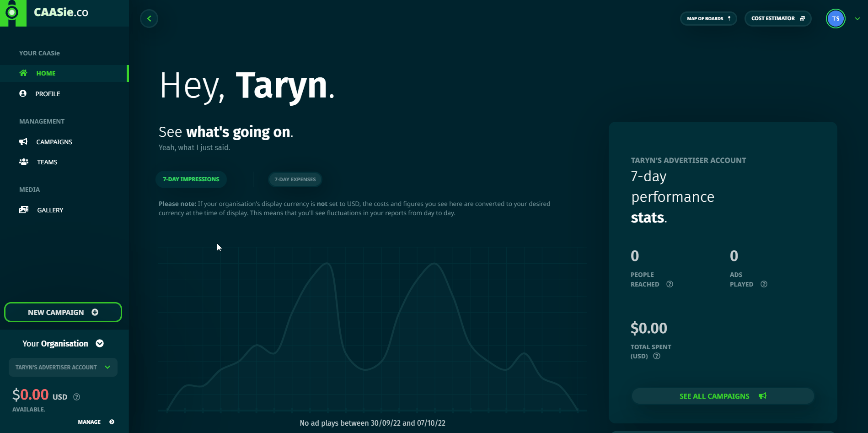The width and height of the screenshot is (868, 433).
Task: Click the CAASie.co brand name
Action: click(61, 12)
